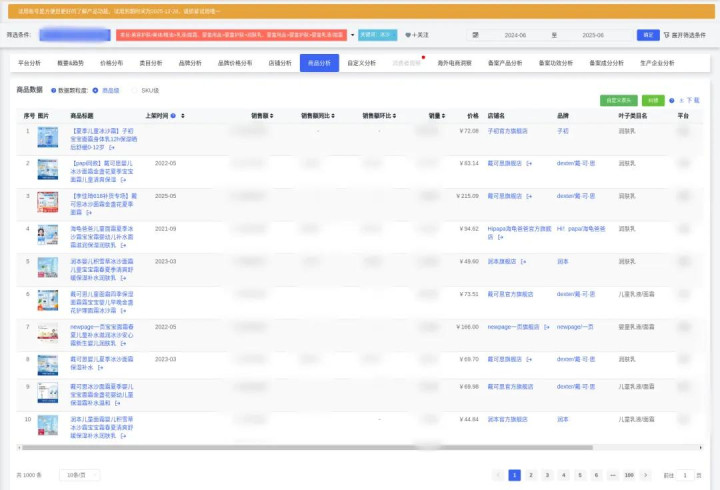Jump to last page 100
Image resolution: width=720 pixels, height=490 pixels.
[629, 475]
